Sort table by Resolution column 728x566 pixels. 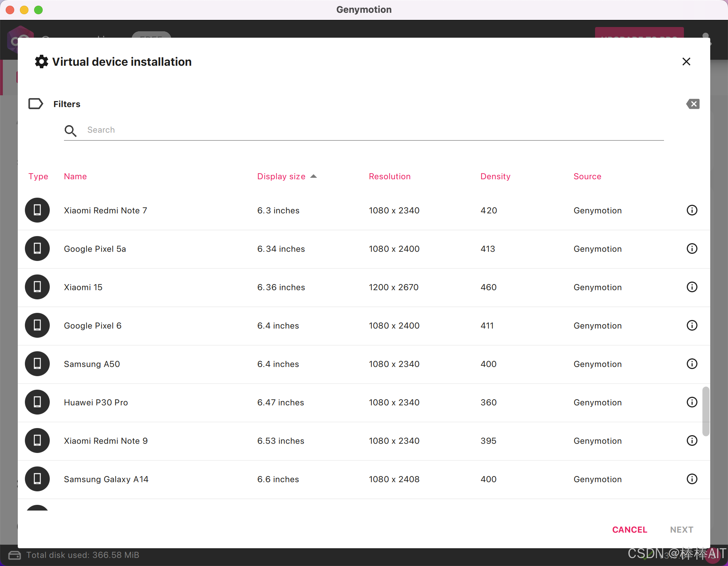tap(390, 176)
